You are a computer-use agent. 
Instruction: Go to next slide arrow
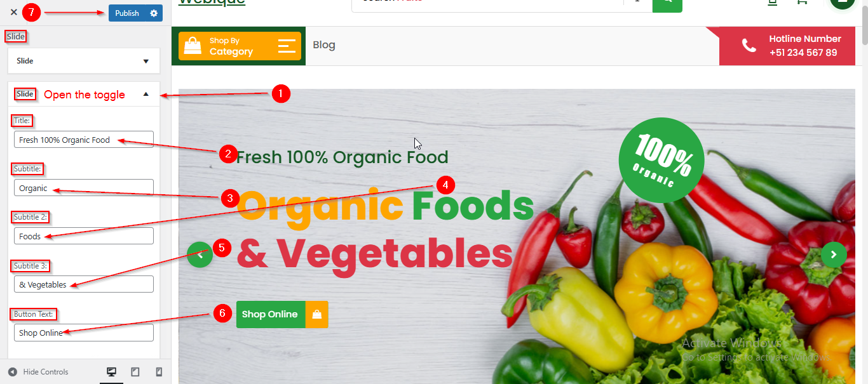(834, 255)
